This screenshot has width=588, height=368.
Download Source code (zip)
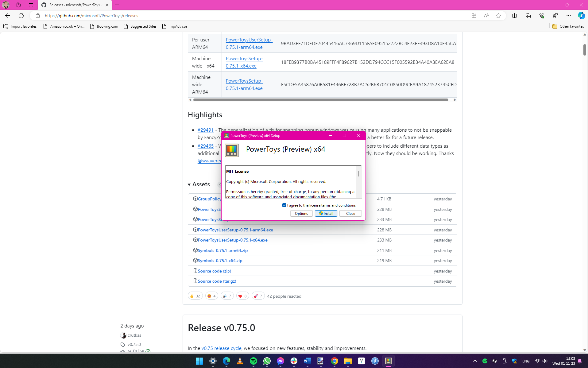(215, 271)
